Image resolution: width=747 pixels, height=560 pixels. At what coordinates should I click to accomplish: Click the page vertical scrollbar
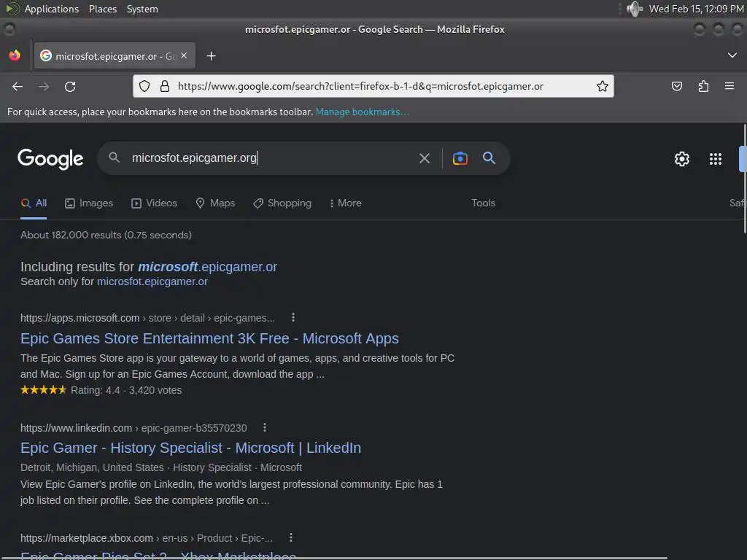pyautogui.click(x=744, y=178)
